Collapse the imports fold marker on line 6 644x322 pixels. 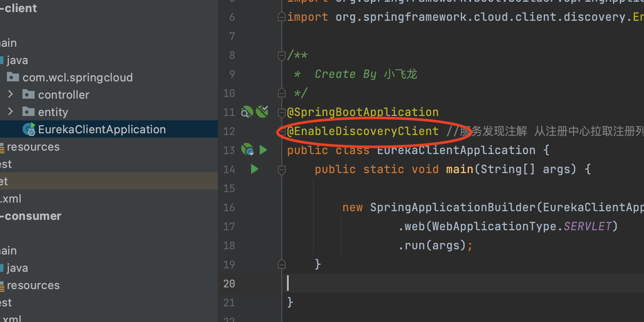click(282, 17)
